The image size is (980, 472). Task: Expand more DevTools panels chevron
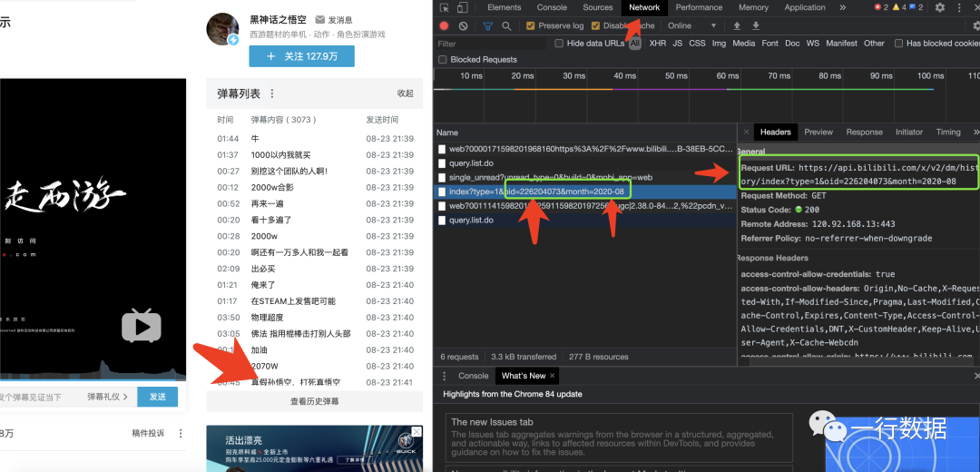click(842, 7)
